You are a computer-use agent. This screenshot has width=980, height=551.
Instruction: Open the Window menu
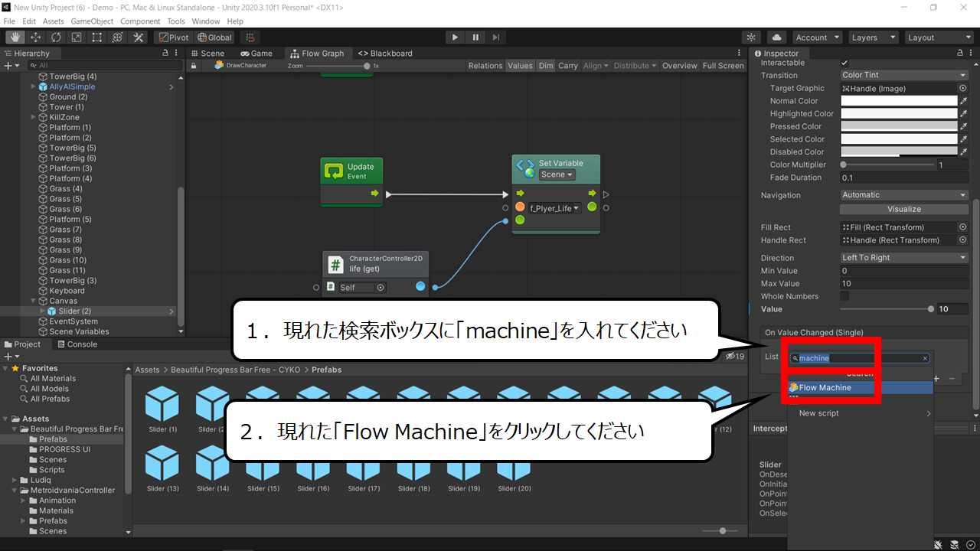click(x=205, y=21)
